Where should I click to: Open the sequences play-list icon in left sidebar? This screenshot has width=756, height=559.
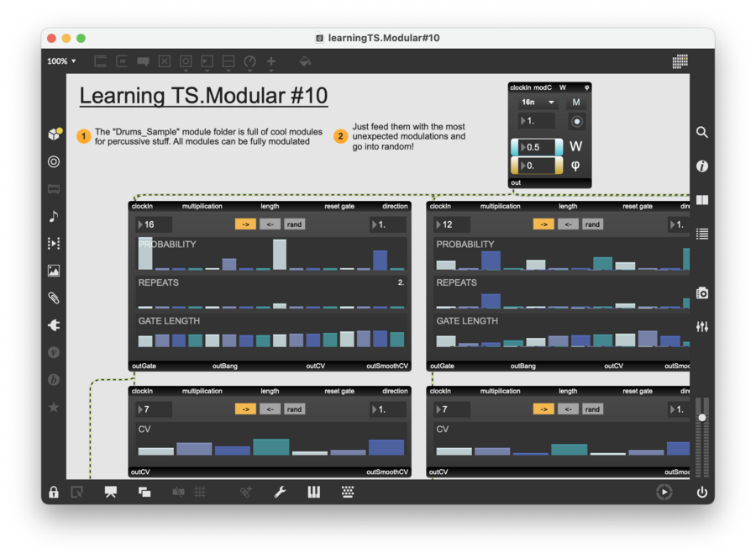coord(54,243)
